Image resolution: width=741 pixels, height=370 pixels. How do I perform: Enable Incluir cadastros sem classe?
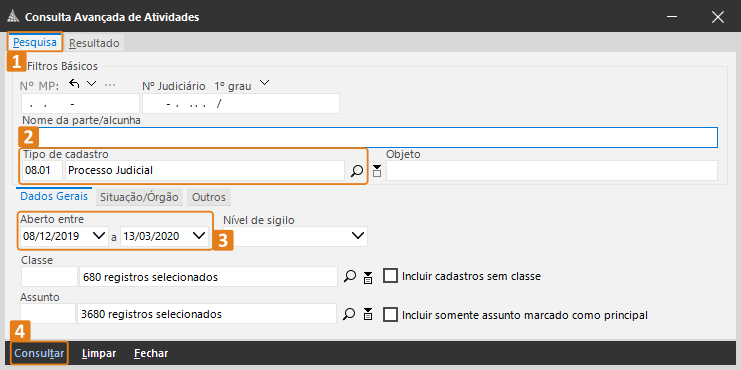(x=390, y=276)
